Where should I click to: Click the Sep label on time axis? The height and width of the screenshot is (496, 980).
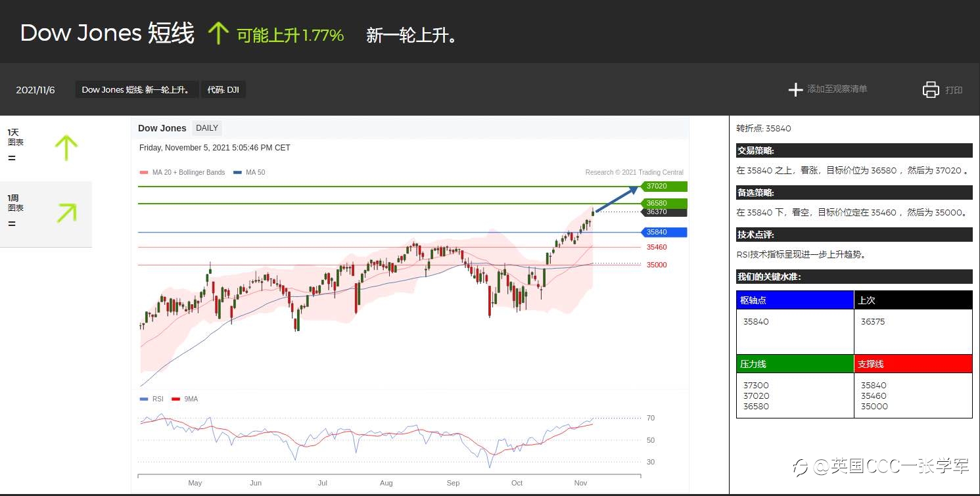(453, 483)
